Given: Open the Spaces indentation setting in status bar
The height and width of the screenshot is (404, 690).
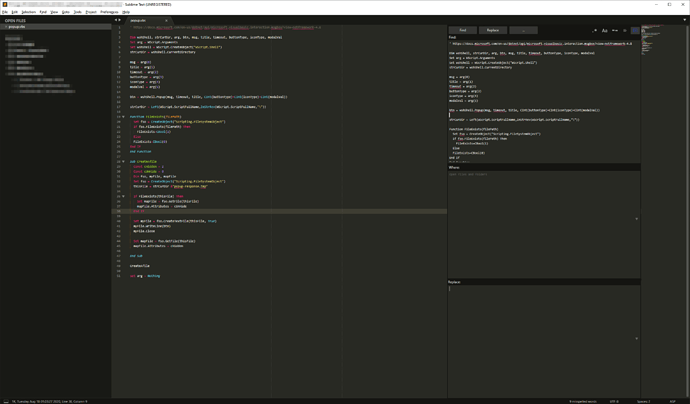Looking at the screenshot, I should (643, 401).
